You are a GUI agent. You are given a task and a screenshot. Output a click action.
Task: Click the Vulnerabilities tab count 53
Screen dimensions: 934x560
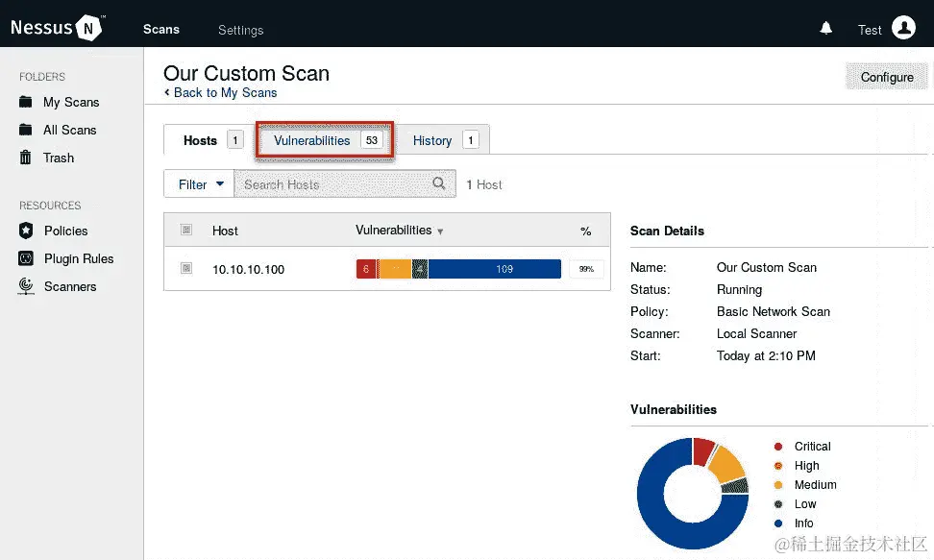pyautogui.click(x=372, y=140)
